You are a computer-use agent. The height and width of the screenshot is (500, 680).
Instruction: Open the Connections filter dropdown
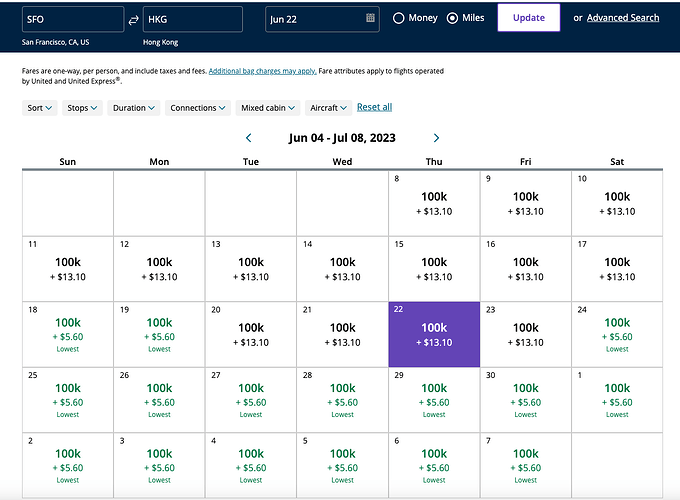198,108
